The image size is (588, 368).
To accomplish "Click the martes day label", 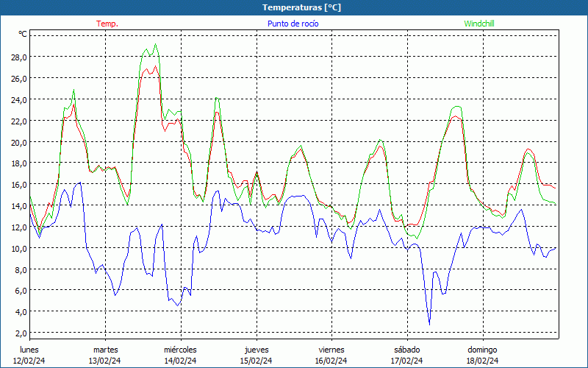I will click(105, 350).
